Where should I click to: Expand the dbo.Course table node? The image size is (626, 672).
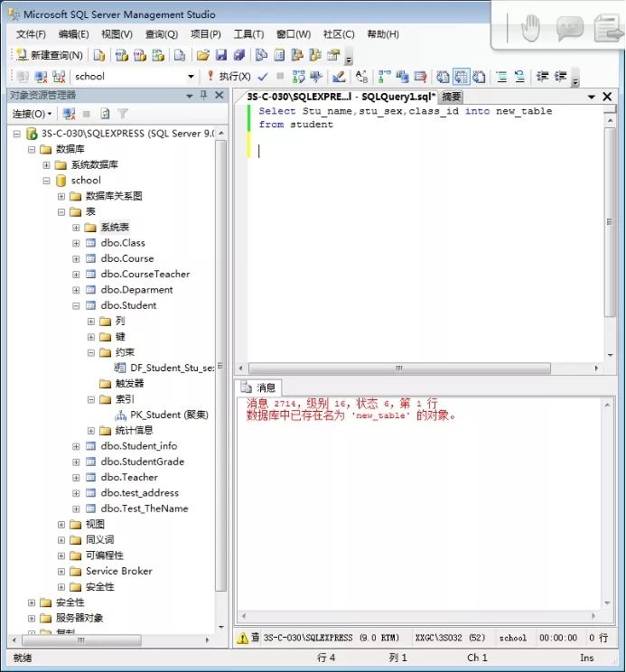tap(76, 259)
